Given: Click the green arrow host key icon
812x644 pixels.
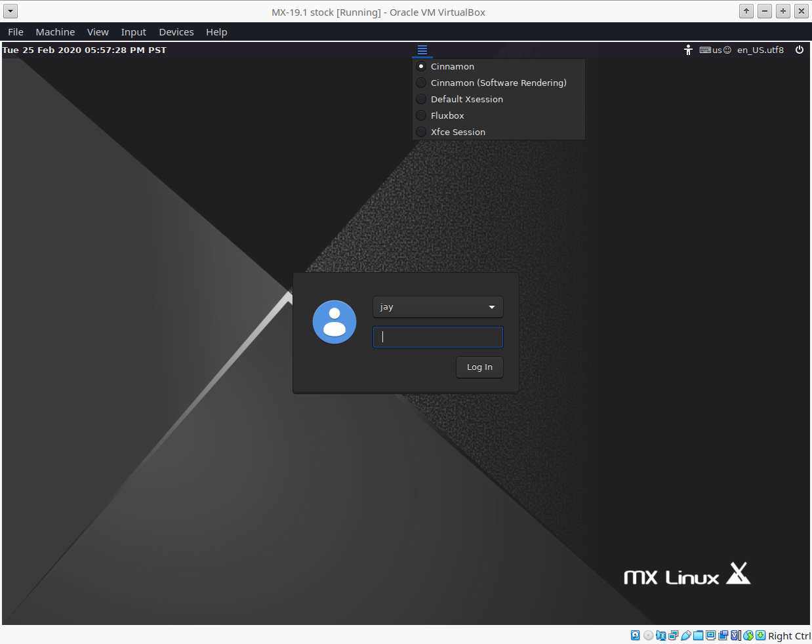Looking at the screenshot, I should [x=761, y=635].
